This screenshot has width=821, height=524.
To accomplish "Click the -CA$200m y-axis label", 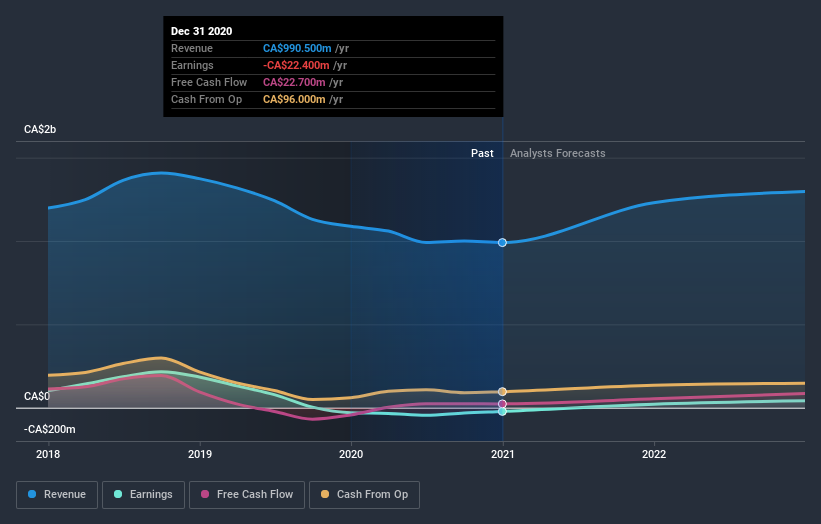I will [x=50, y=429].
